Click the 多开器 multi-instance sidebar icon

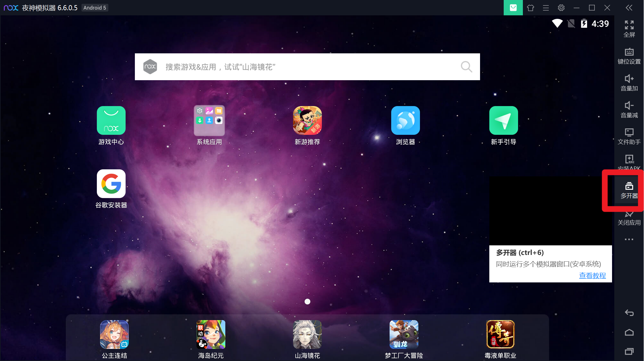coord(629,190)
